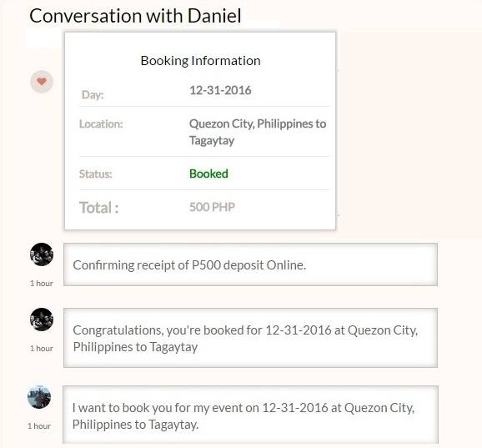Screen dimensions: 482x448
Task: Open avatar next to deposit confirmation message
Action: pyautogui.click(x=42, y=254)
